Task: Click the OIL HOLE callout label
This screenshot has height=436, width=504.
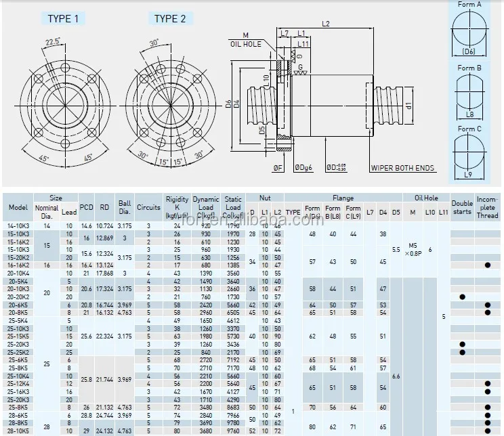Action: pos(246,43)
